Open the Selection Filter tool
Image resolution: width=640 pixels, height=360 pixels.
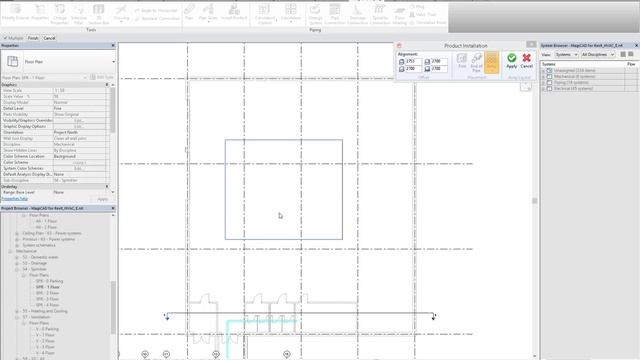pyautogui.click(x=79, y=14)
